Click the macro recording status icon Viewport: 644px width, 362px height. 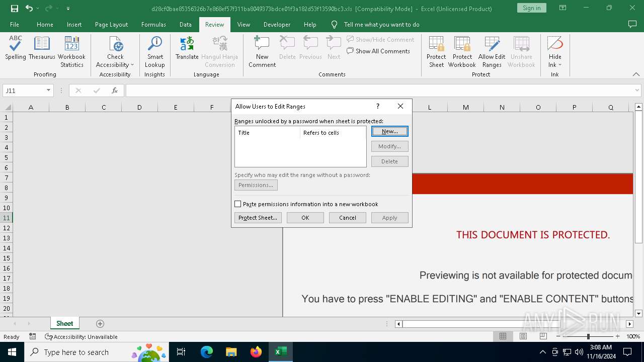(33, 337)
